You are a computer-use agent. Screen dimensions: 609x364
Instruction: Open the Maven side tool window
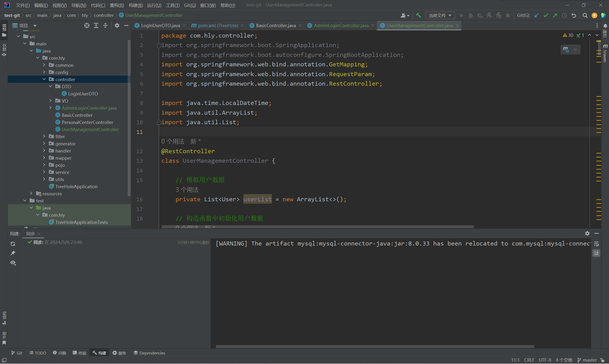click(x=605, y=53)
